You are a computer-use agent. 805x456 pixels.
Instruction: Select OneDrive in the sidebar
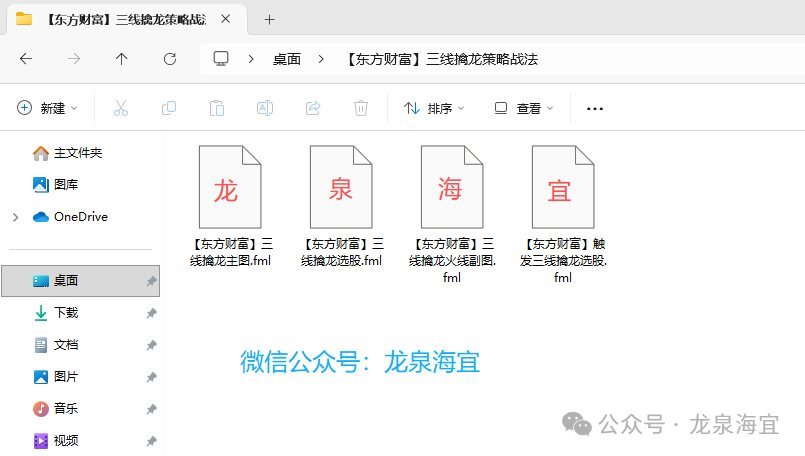pos(70,217)
